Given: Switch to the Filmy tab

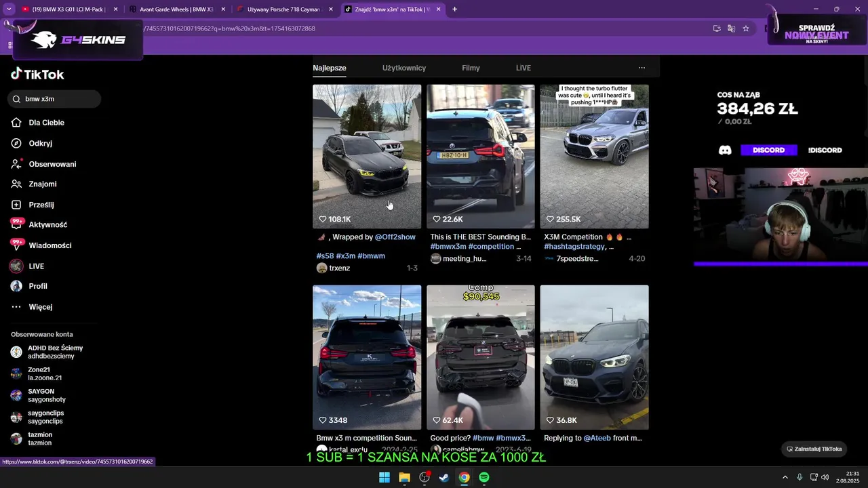Looking at the screenshot, I should click(x=471, y=68).
